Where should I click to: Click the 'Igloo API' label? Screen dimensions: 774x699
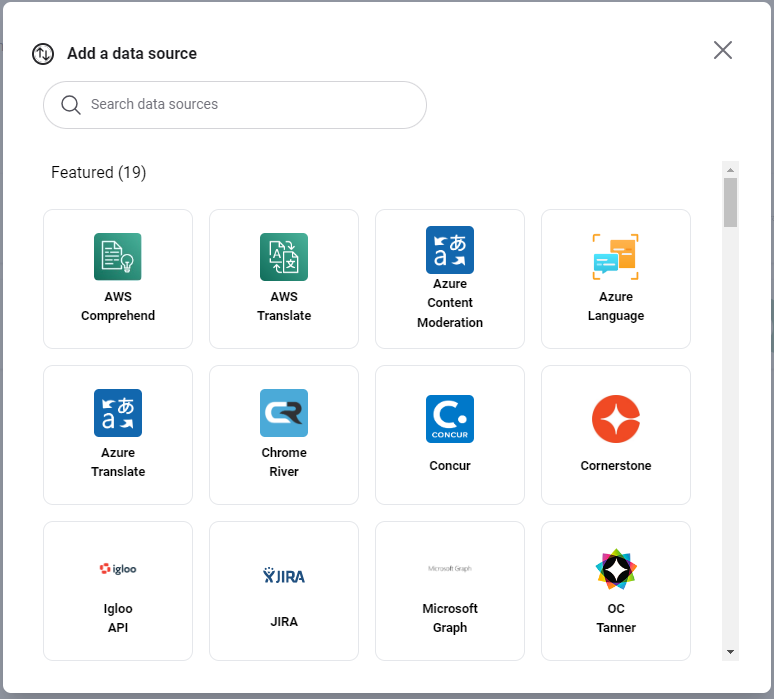[117, 618]
